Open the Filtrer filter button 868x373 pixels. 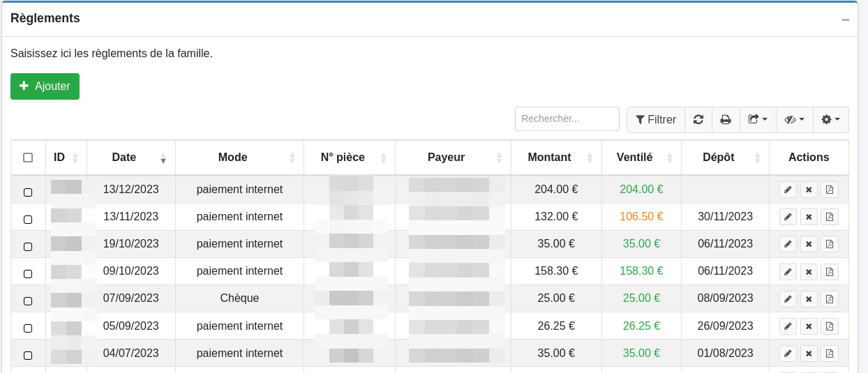point(655,119)
